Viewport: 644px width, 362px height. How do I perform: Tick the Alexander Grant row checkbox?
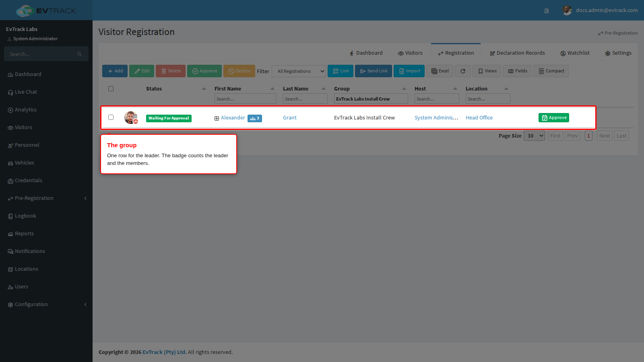click(111, 117)
